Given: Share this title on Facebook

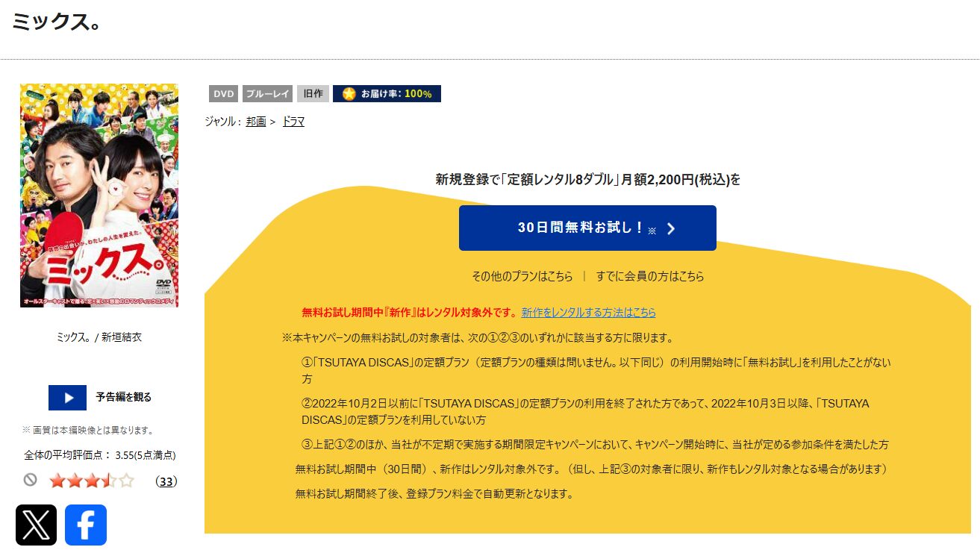Looking at the screenshot, I should 86,525.
